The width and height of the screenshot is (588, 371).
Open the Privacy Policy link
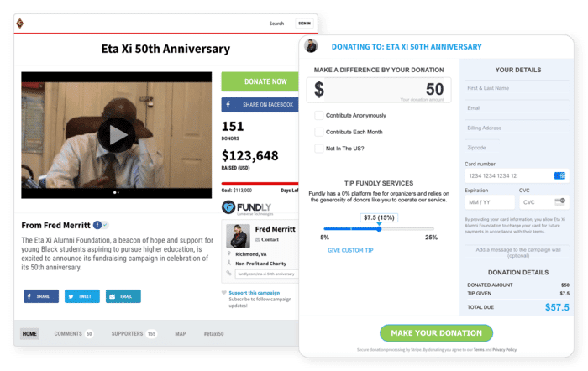[x=504, y=350]
